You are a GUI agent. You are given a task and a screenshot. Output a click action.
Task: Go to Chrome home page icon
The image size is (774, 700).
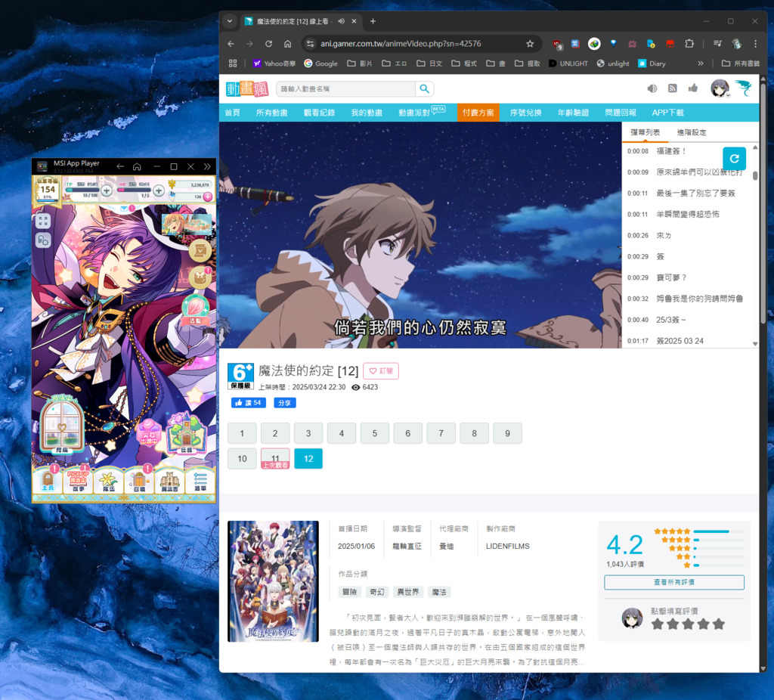(x=287, y=43)
